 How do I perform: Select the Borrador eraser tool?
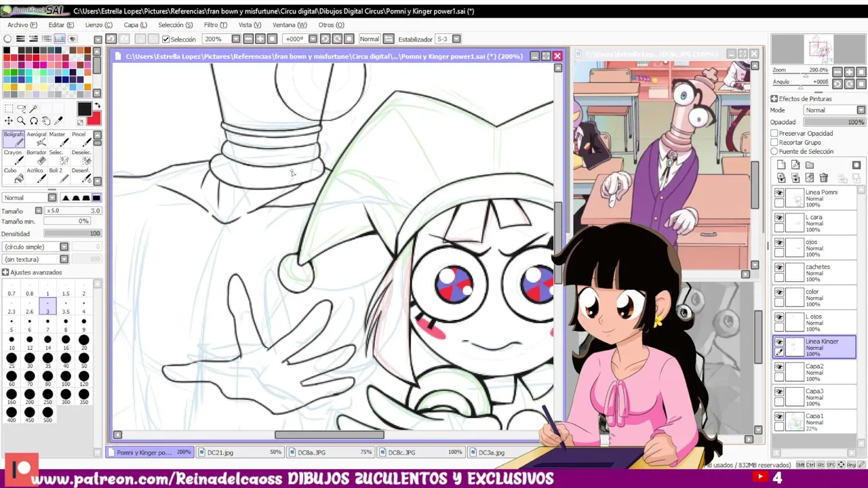tap(37, 157)
